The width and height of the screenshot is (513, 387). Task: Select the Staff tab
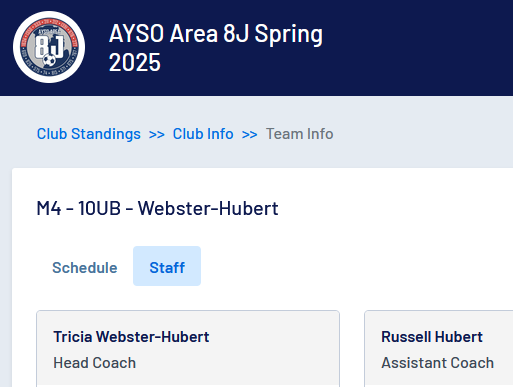167,266
